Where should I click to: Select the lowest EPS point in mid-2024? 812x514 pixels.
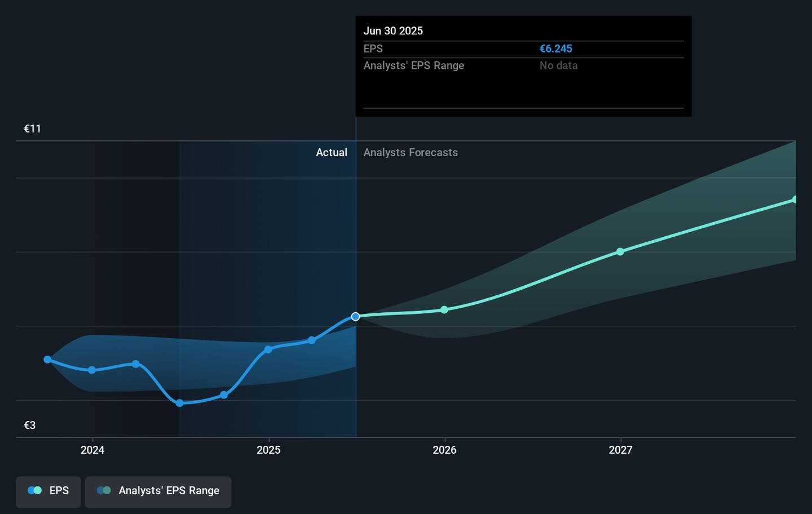[180, 403]
